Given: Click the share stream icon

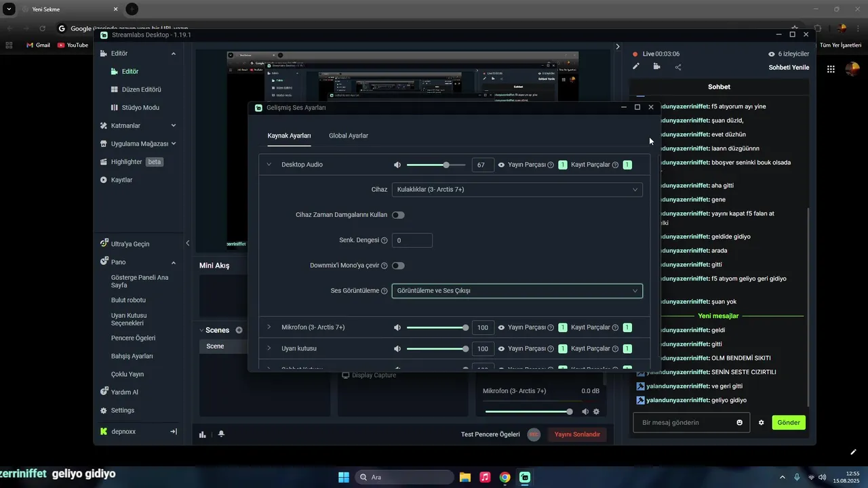Looking at the screenshot, I should pyautogui.click(x=678, y=66).
